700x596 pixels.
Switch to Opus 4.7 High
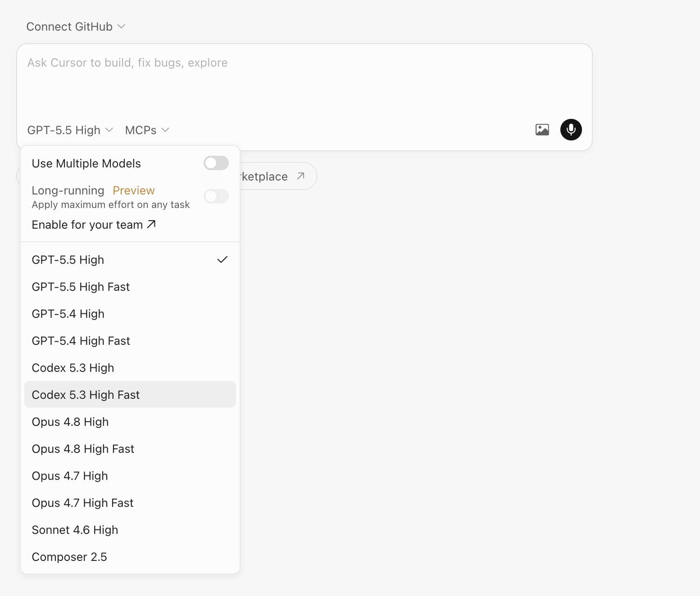[130, 476]
